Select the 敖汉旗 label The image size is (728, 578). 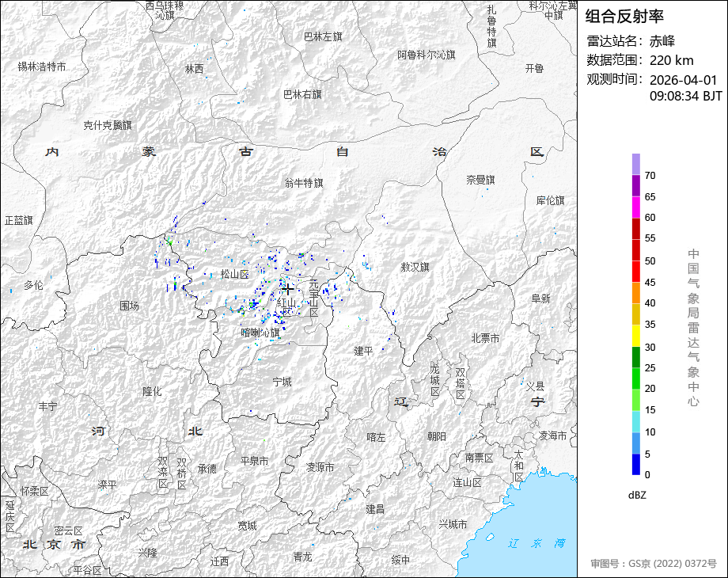(415, 267)
